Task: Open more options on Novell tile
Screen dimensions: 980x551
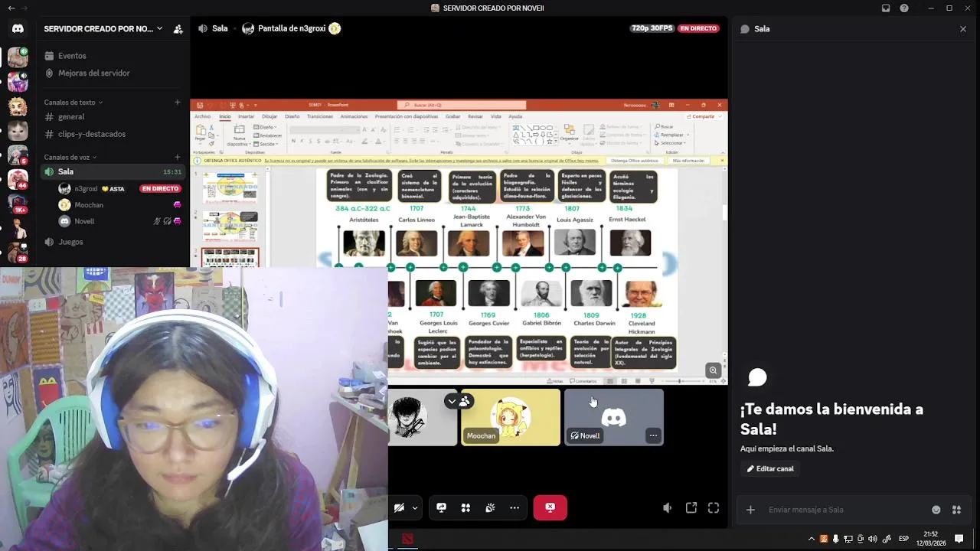Action: click(653, 435)
